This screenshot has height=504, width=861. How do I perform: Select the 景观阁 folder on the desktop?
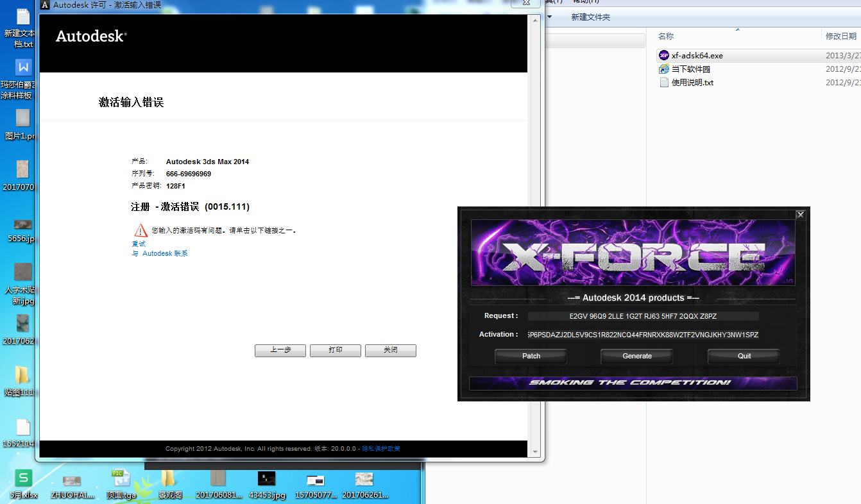coord(168,478)
